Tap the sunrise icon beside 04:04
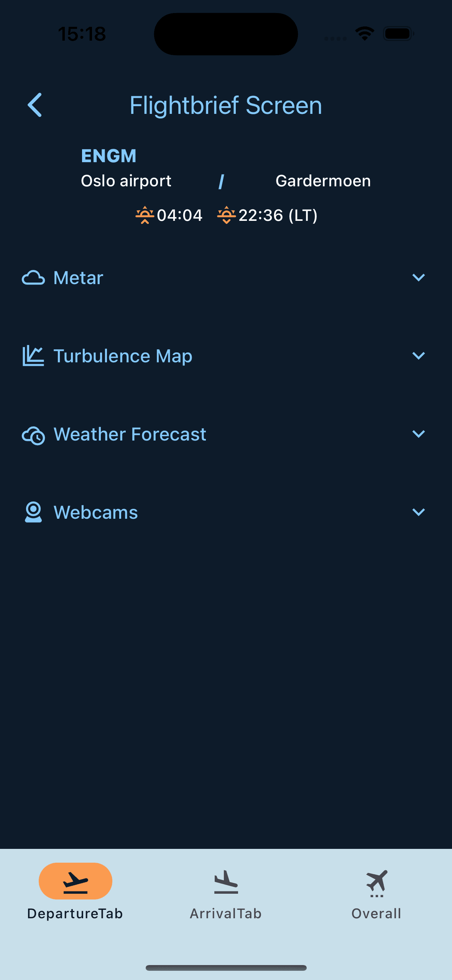452x980 pixels. (145, 215)
